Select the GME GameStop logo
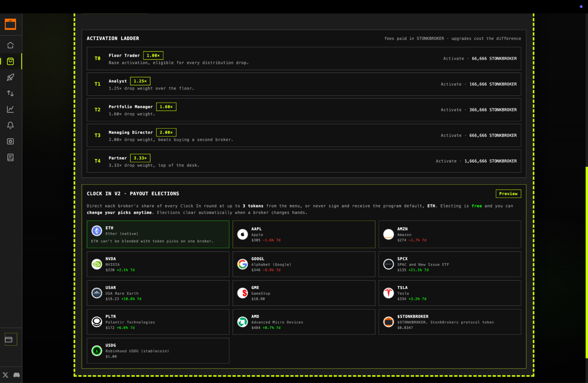This screenshot has height=383, width=588. [243, 293]
